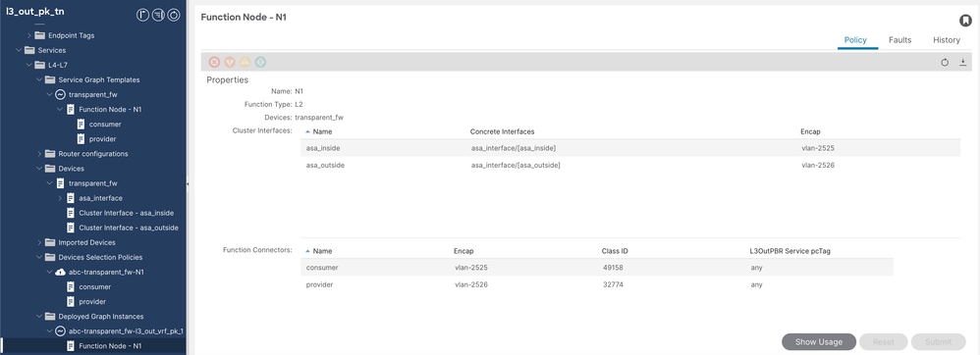The width and height of the screenshot is (980, 355).
Task: Click the first tenant header icon
Action: click(x=142, y=15)
